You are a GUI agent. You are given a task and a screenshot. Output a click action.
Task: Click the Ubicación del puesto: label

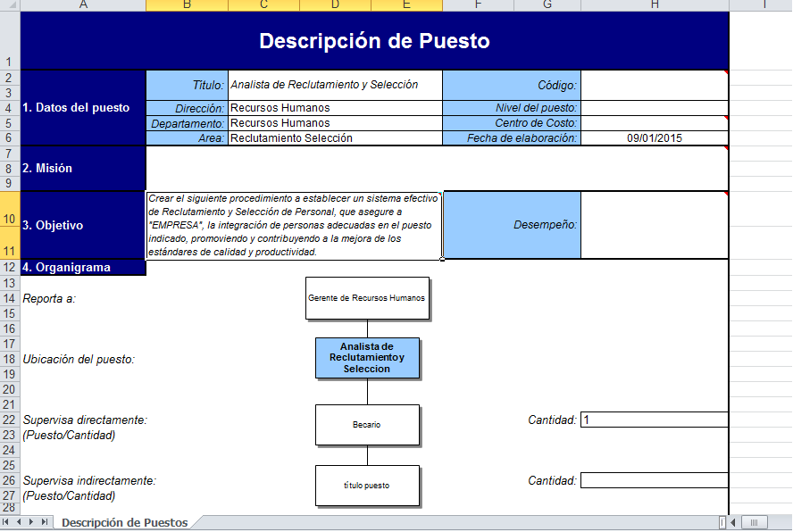tap(79, 360)
